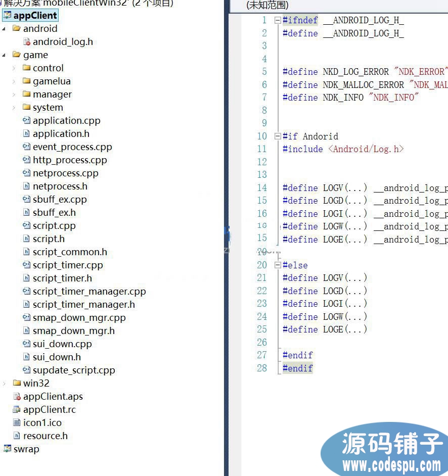Image resolution: width=448 pixels, height=476 pixels.
Task: Expand the win32 folder node
Action: (x=4, y=384)
